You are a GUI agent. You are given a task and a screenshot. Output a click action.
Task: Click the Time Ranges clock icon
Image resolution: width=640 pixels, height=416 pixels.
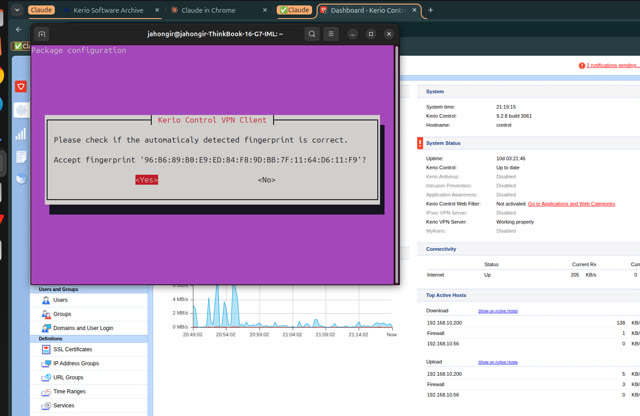46,392
